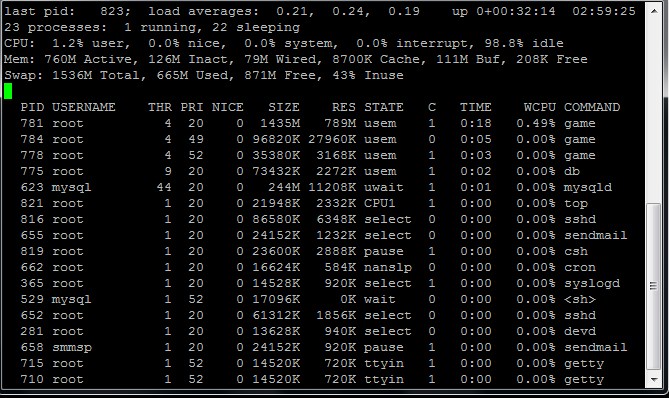The image size is (669, 398).
Task: Click the <sh> command name
Action: 580,299
